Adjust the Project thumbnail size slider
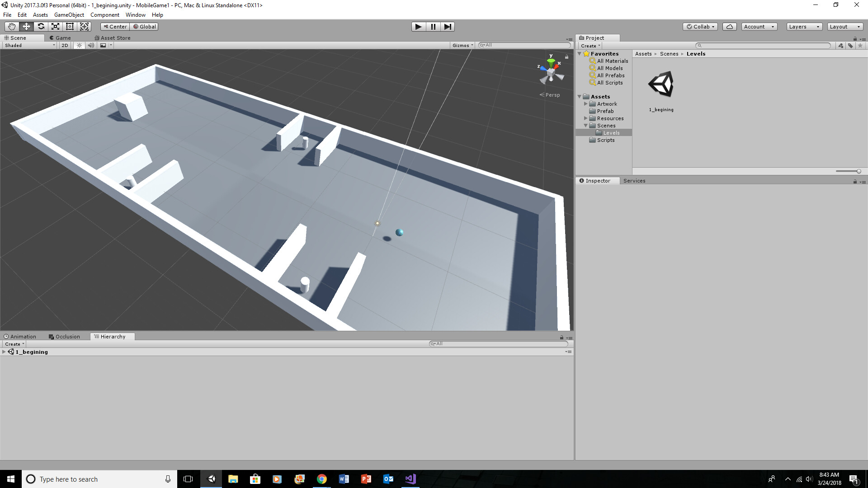 pyautogui.click(x=858, y=171)
